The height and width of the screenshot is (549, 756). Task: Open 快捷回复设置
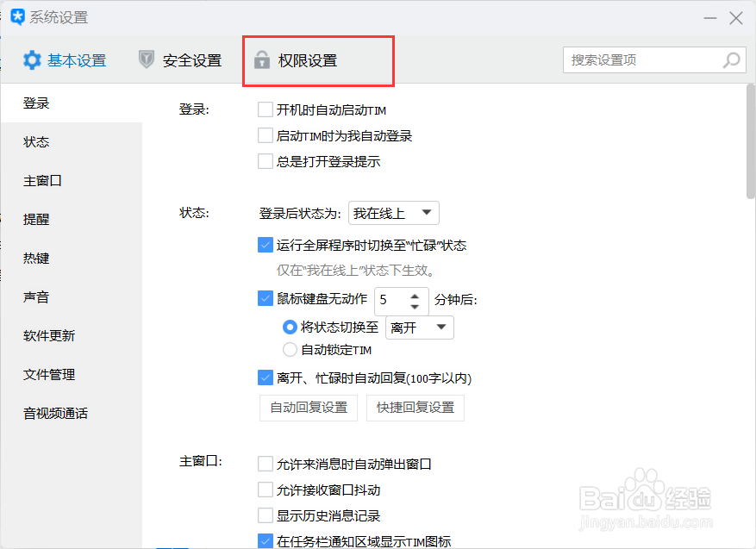point(415,408)
